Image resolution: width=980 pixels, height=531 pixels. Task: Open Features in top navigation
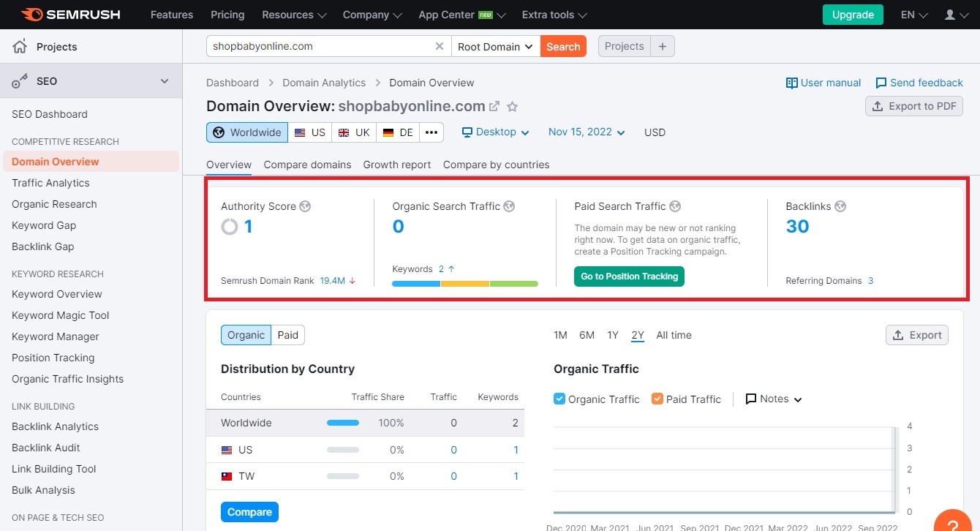[x=170, y=15]
